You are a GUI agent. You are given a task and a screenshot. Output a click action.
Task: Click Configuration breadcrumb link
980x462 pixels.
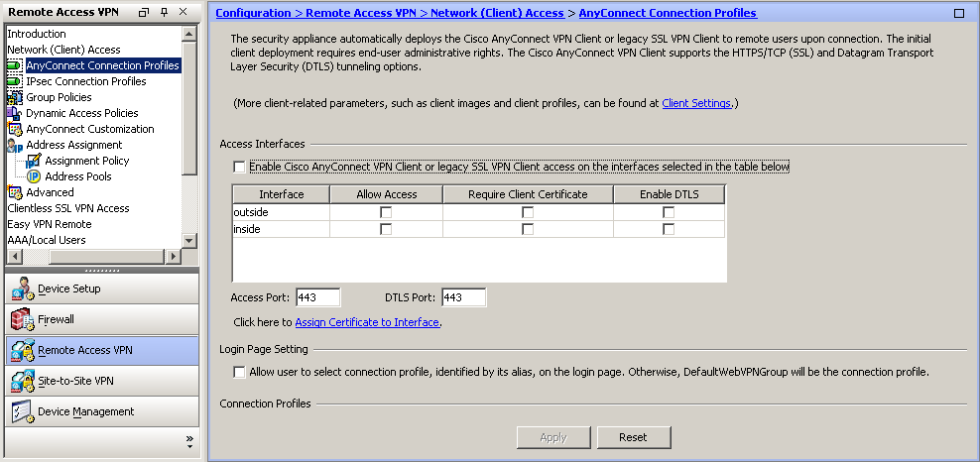pyautogui.click(x=253, y=13)
